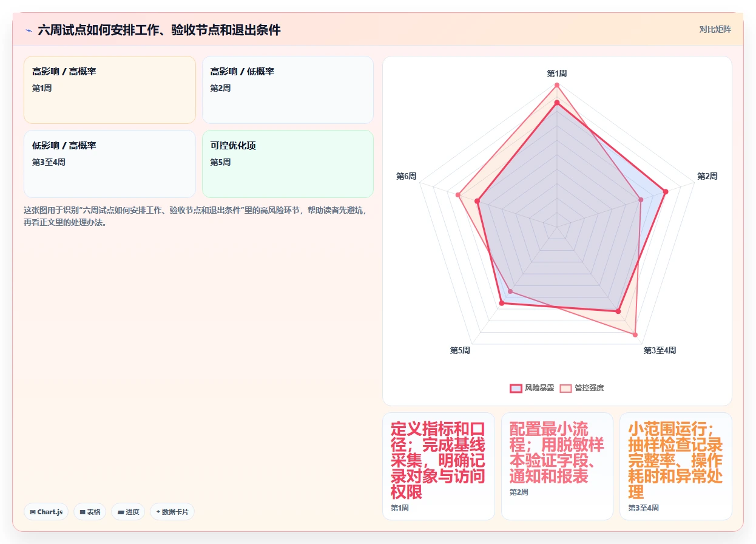Image resolution: width=756 pixels, height=544 pixels.
Task: Click the 数据卡片 chip
Action: point(172,512)
